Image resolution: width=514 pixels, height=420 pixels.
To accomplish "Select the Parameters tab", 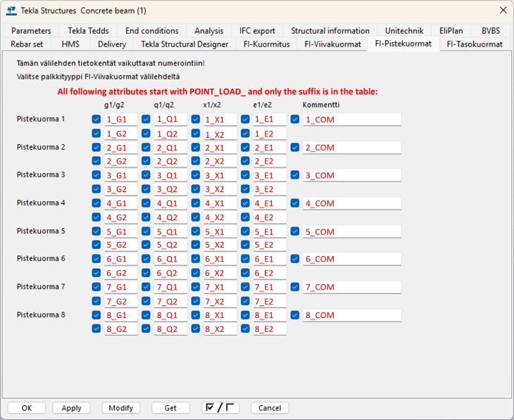I will tap(31, 31).
